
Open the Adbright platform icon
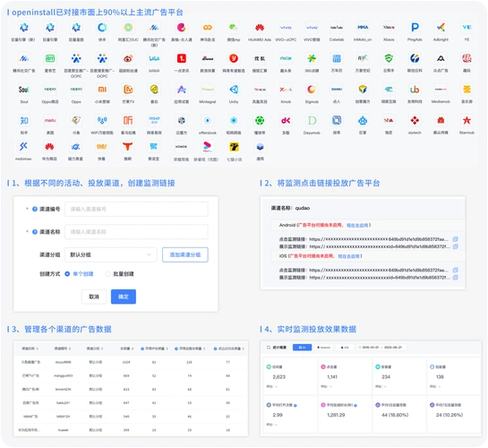[441, 28]
